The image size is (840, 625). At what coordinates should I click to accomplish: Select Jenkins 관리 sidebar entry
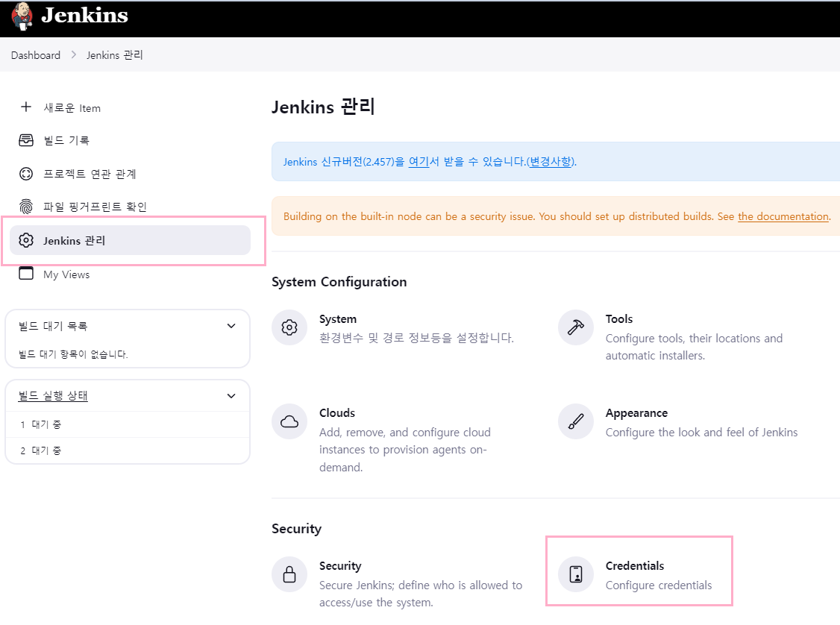coord(131,240)
